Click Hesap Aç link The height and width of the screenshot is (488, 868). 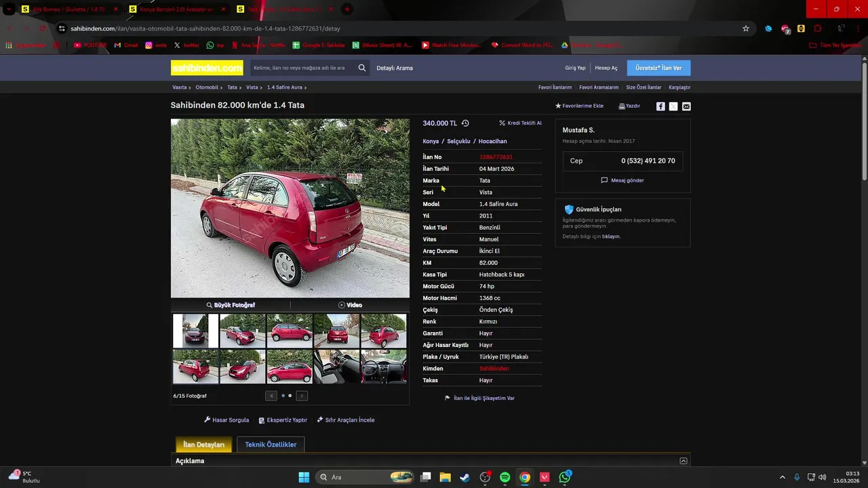click(606, 68)
